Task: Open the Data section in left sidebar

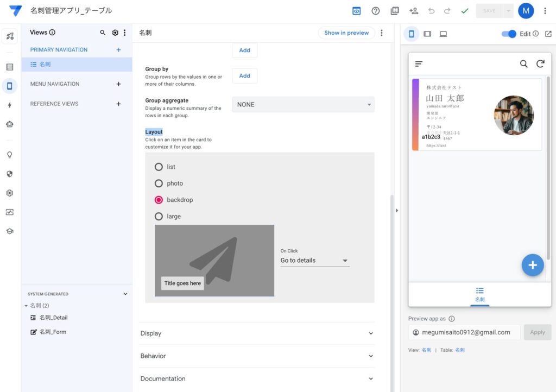Action: pyautogui.click(x=10, y=67)
